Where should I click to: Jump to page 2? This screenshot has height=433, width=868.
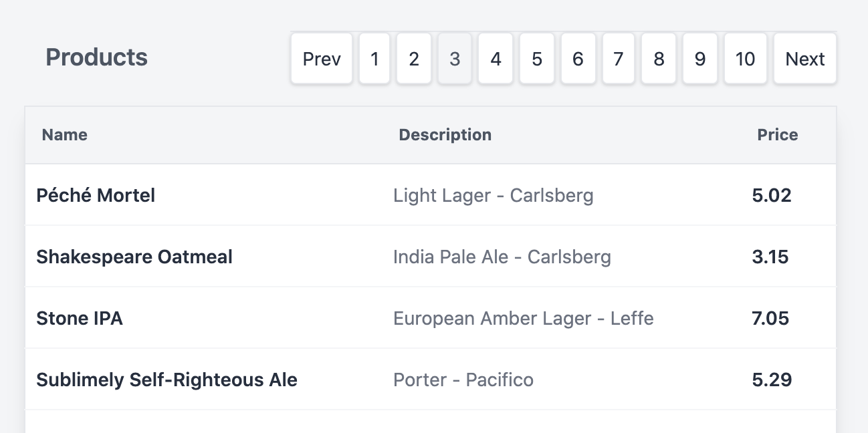[x=414, y=59]
